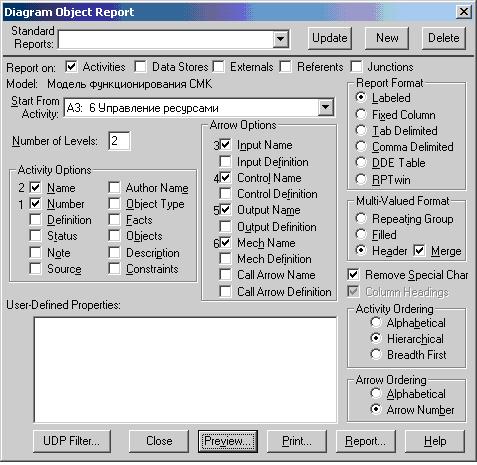This screenshot has width=477, height=465.
Task: Select the Fixed Column report format
Action: tap(361, 114)
